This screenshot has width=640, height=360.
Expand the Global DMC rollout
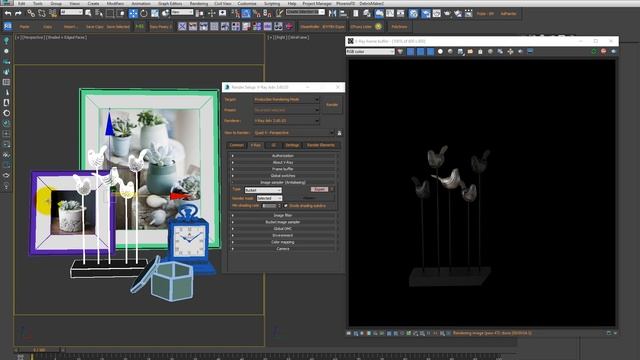(x=282, y=229)
